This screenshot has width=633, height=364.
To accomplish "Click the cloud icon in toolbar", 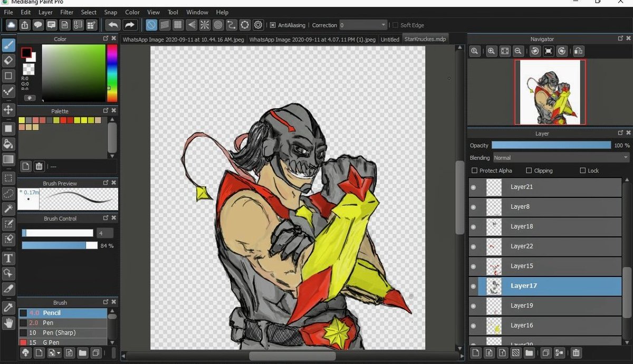I will pyautogui.click(x=12, y=25).
